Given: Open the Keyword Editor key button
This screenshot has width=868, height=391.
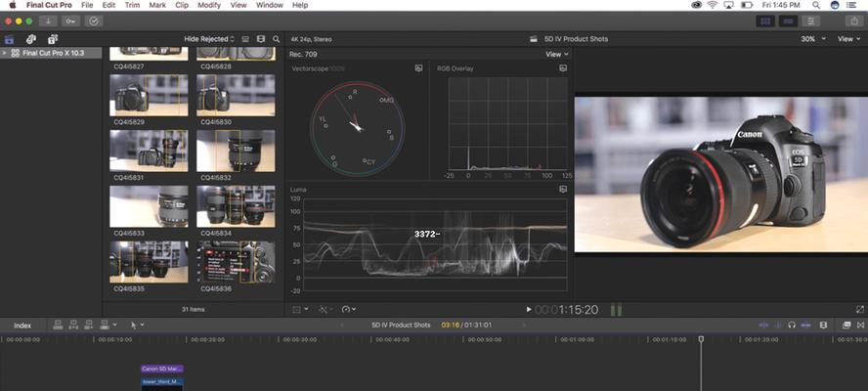Looking at the screenshot, I should click(70, 22).
